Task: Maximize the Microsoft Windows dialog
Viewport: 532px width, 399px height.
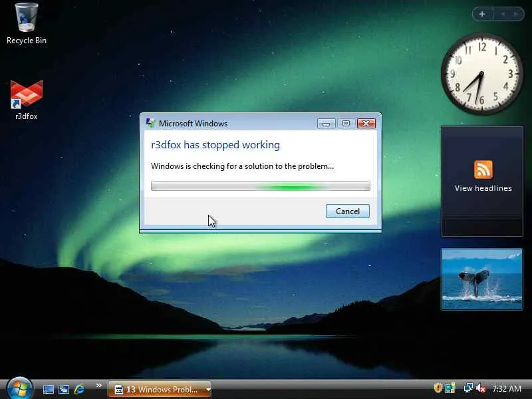Action: tap(346, 124)
